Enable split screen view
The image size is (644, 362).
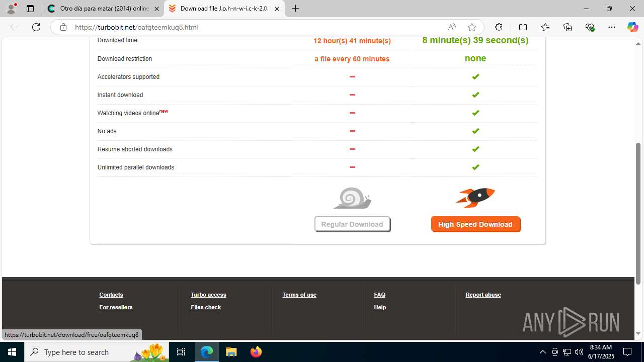(523, 27)
